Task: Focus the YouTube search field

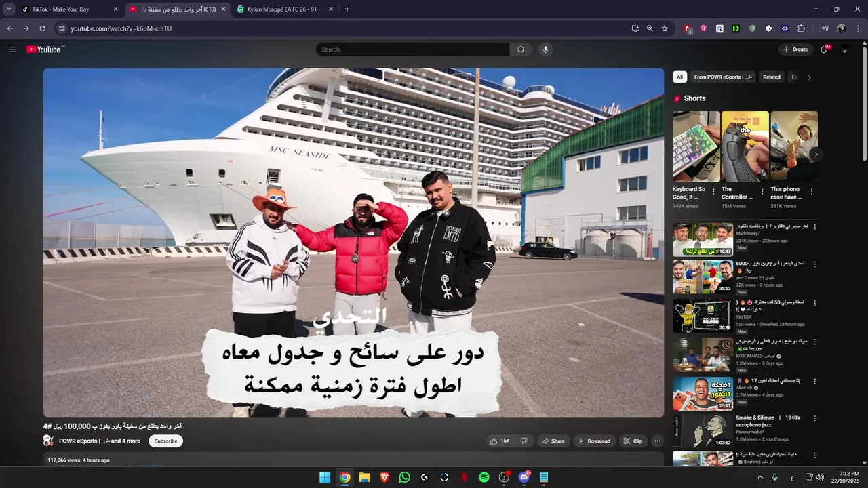Action: (x=413, y=49)
